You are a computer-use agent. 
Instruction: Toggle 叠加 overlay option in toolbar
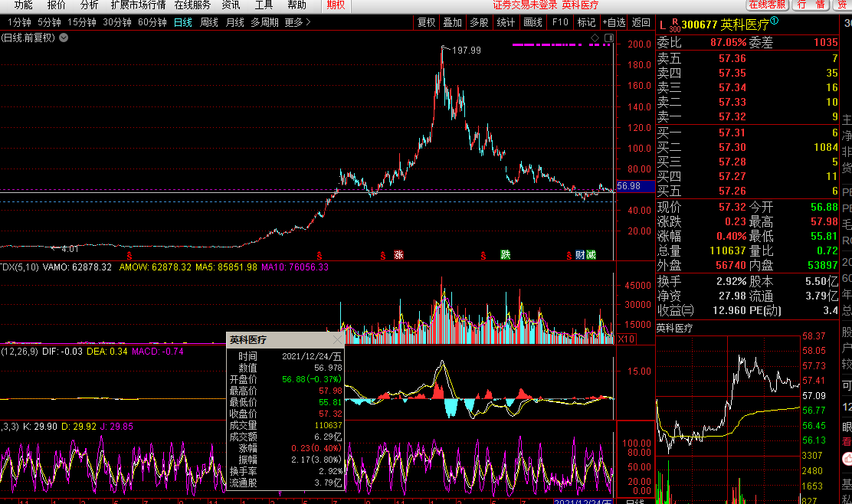(x=452, y=22)
